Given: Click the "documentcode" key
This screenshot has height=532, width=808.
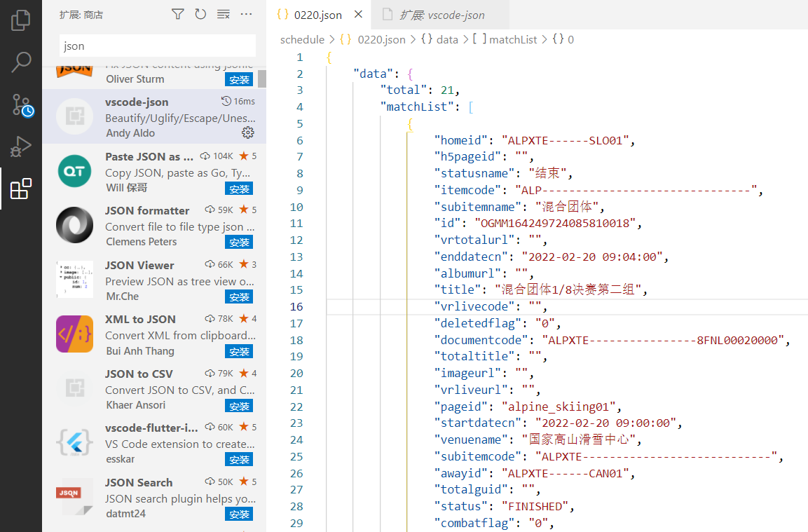Looking at the screenshot, I should [x=481, y=340].
